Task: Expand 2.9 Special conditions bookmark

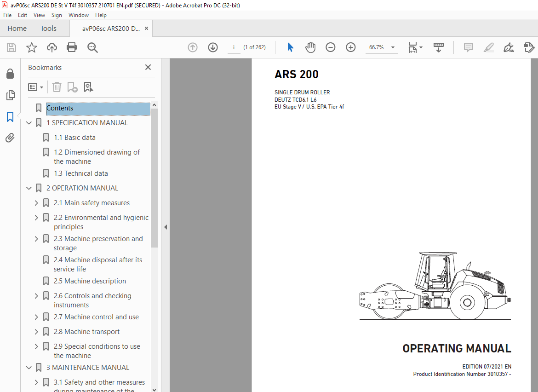Action: 36,347
